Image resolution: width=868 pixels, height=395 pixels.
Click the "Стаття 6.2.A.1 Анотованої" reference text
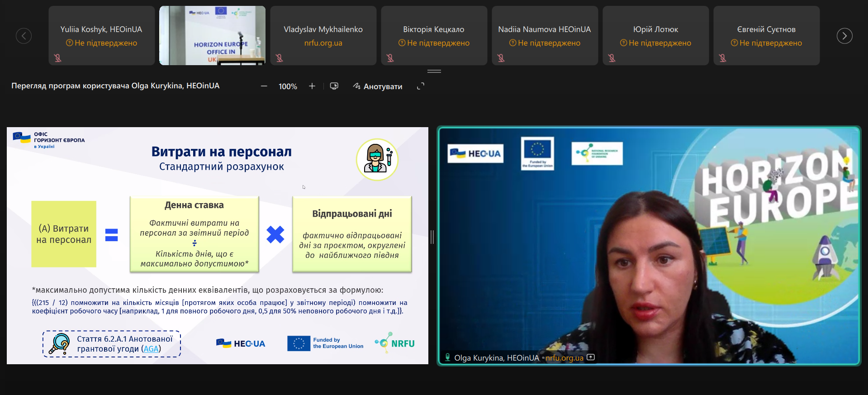125,339
